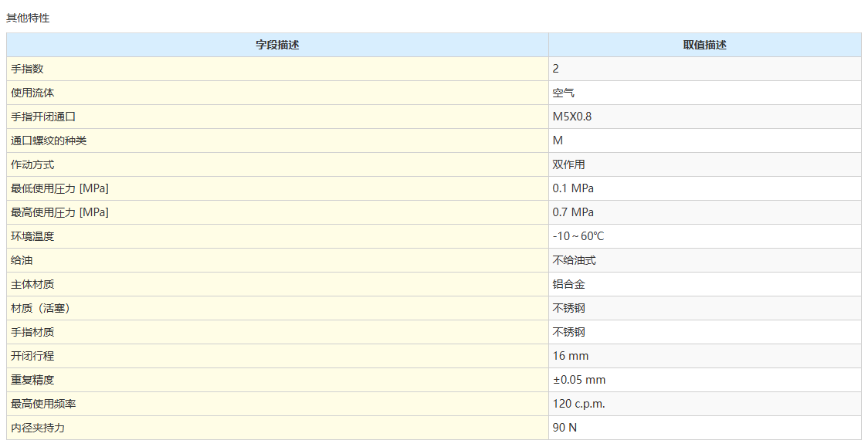Image resolution: width=868 pixels, height=447 pixels.
Task: Click the 字段描述 column header
Action: point(277,45)
